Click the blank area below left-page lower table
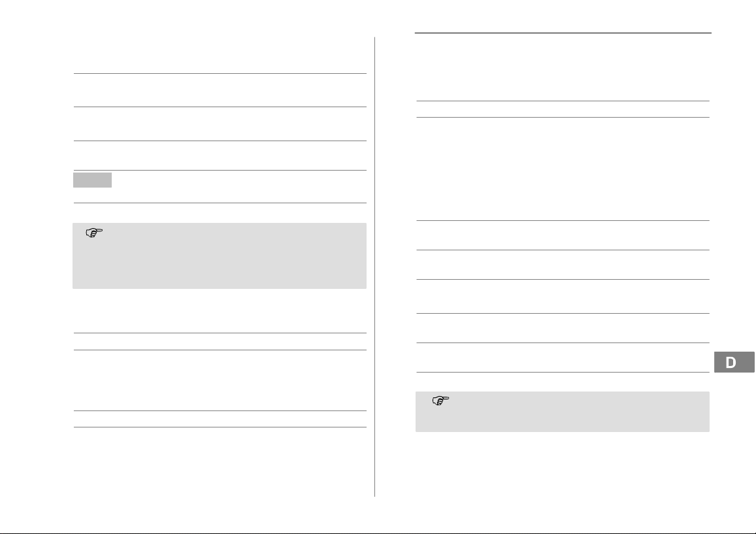Screen dimensions: 756x534 pos(220,461)
